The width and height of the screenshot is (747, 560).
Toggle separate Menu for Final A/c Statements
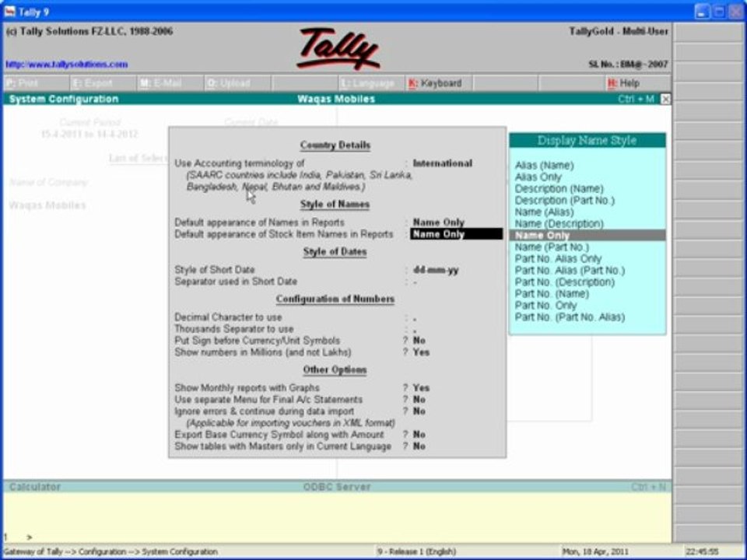point(419,399)
